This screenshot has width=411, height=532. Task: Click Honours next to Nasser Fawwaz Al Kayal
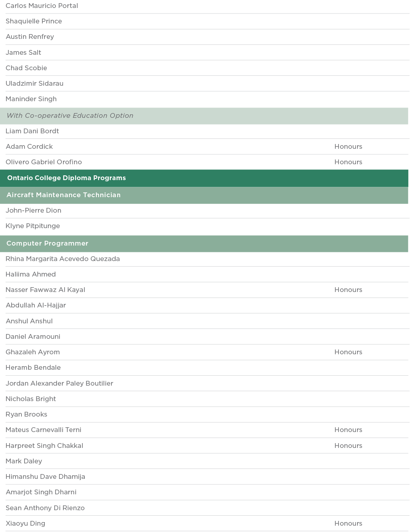[x=348, y=290]
